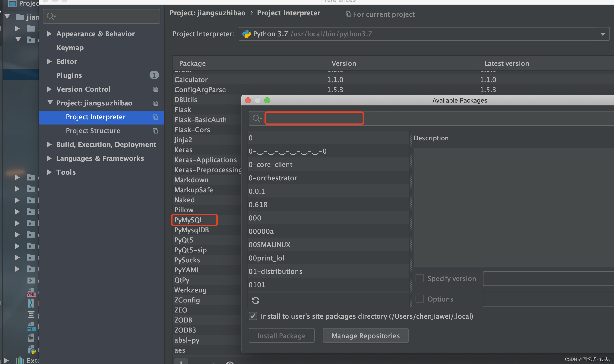Open the MD markdown file in project tree

coord(31,326)
